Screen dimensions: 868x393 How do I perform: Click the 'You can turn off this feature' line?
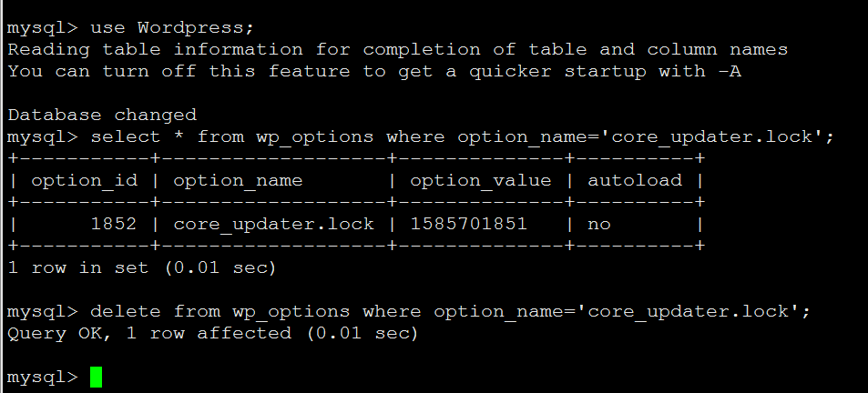tap(374, 72)
